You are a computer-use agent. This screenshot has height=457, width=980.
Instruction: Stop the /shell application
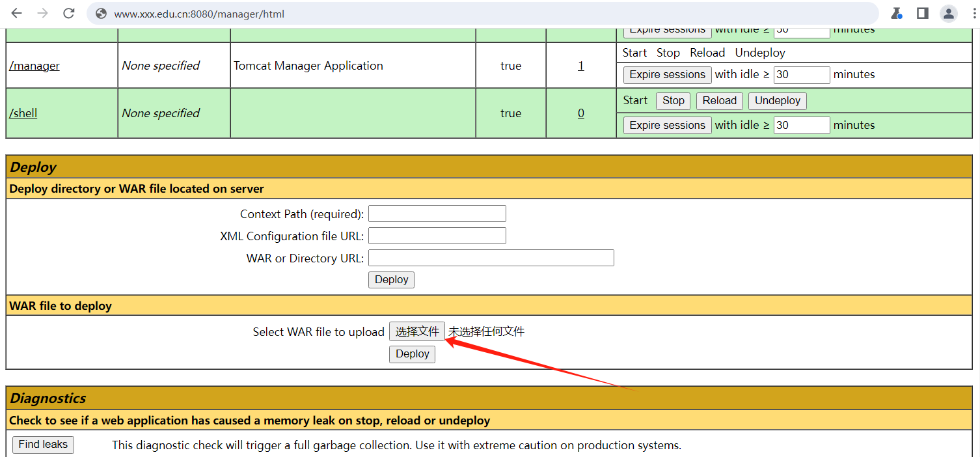673,101
